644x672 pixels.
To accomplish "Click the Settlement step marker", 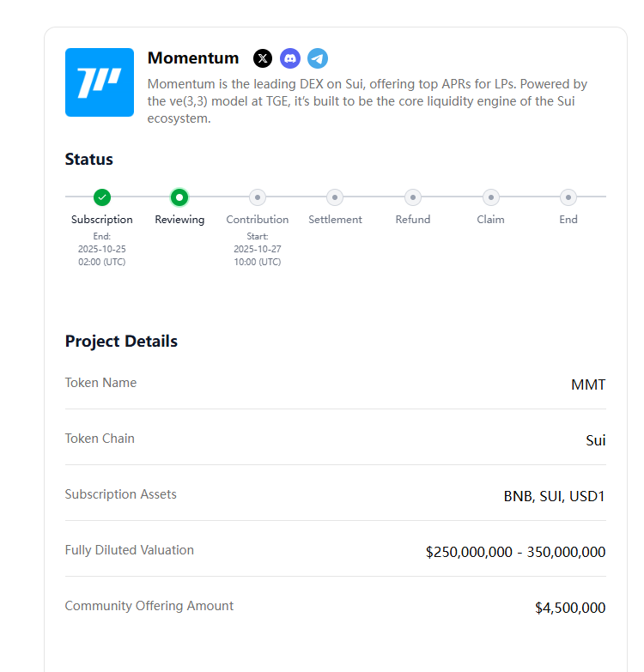I will point(335,197).
